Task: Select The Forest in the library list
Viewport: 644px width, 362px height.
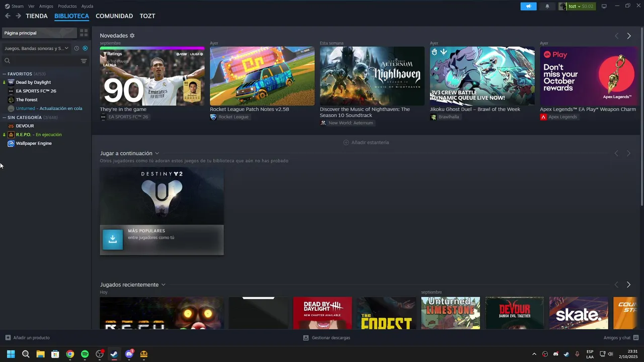Action: coord(27,100)
